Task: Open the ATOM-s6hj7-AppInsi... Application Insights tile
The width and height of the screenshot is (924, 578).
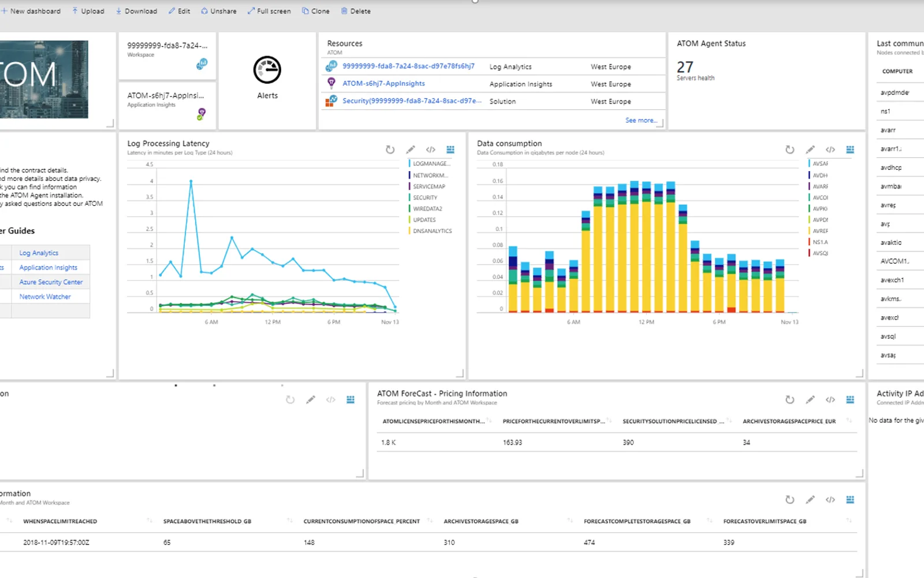Action: (x=167, y=106)
